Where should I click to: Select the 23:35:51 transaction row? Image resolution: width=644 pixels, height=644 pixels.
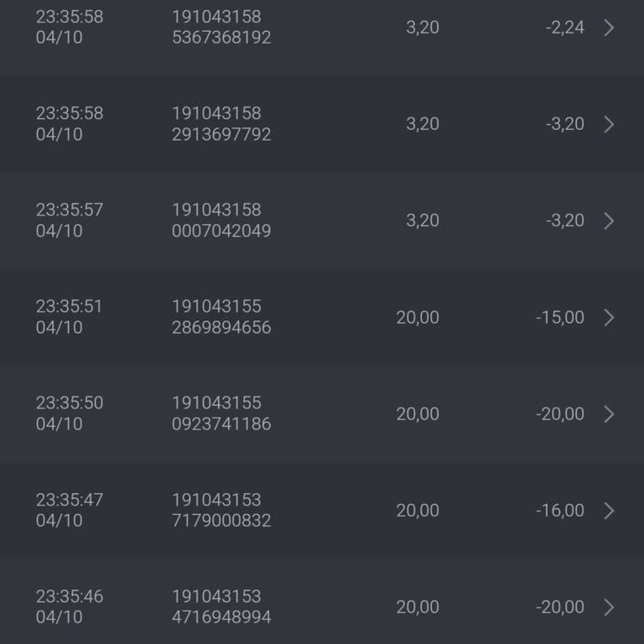point(322,317)
